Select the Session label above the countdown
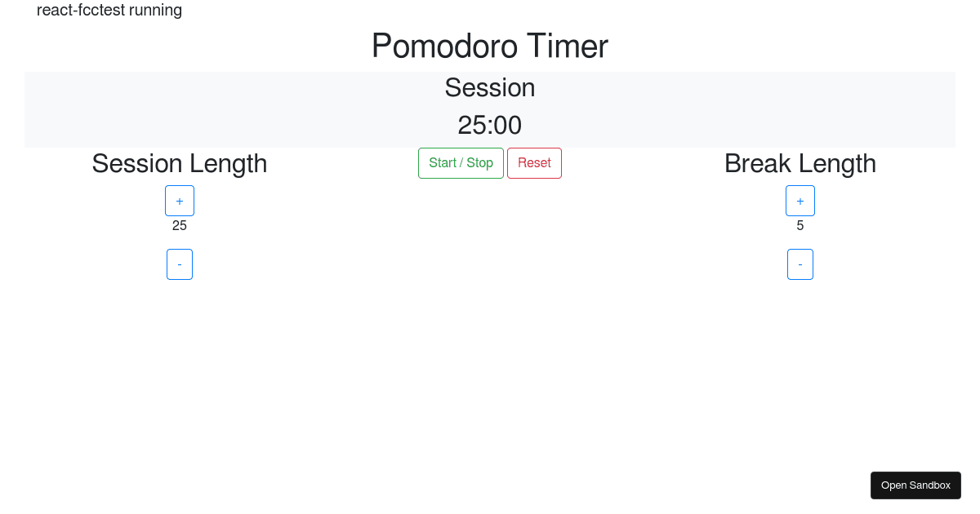This screenshot has height=514, width=980. click(490, 87)
